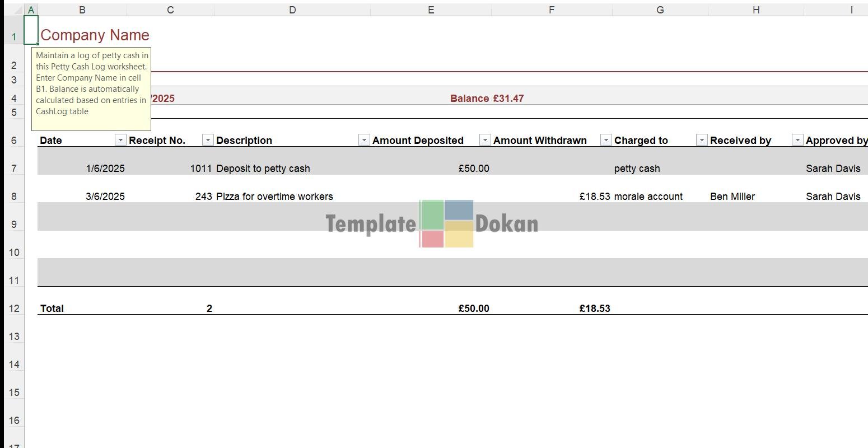Open the Receipt No. filter dropdown
This screenshot has height=448, width=868.
pyautogui.click(x=208, y=140)
